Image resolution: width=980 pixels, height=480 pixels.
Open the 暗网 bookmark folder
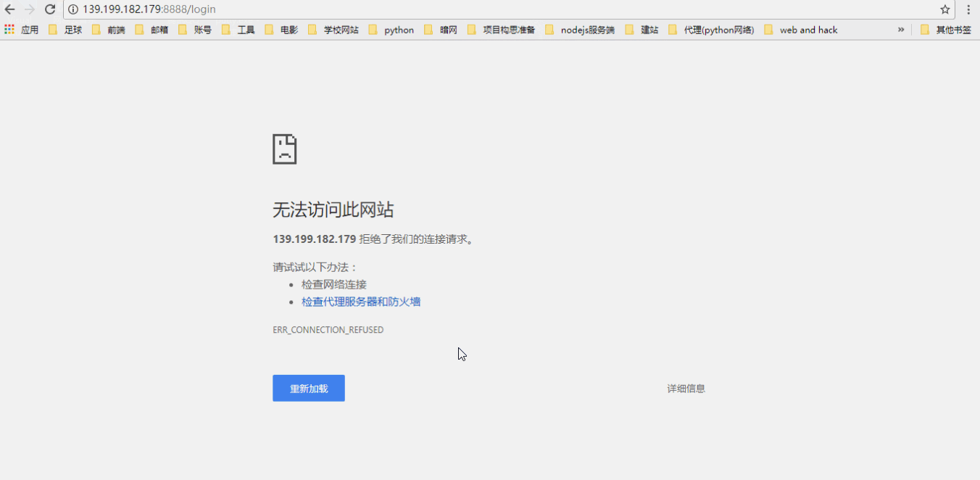point(441,30)
